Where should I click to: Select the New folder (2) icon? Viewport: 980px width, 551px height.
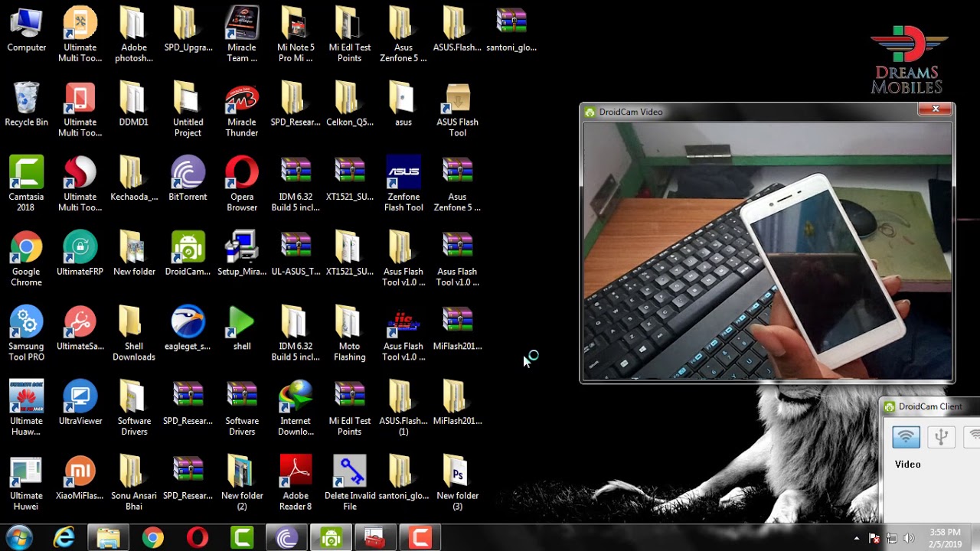click(242, 483)
